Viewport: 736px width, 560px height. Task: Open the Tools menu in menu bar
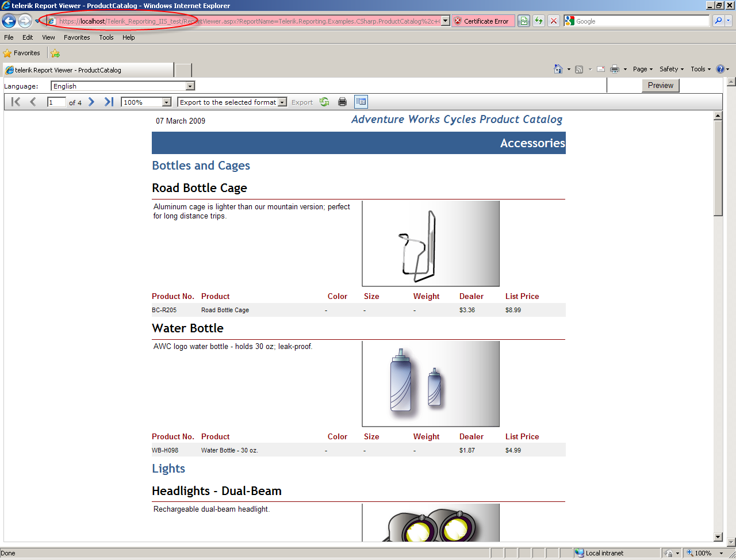point(106,37)
